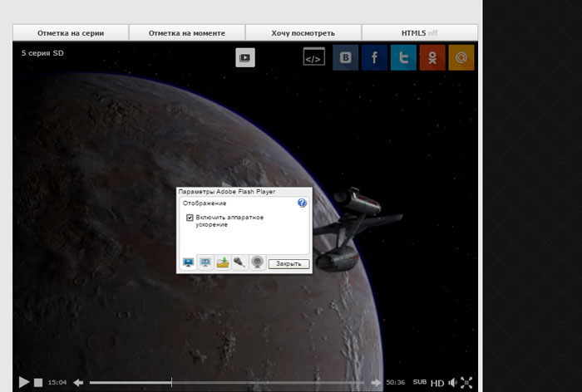The height and width of the screenshot is (392, 582).
Task: Share via VKontakte icon
Action: coord(346,57)
